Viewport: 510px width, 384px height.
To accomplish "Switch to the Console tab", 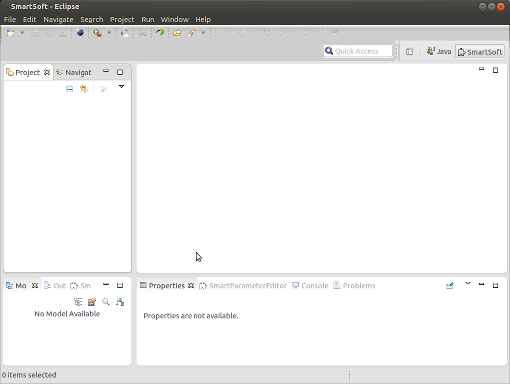I will point(310,286).
